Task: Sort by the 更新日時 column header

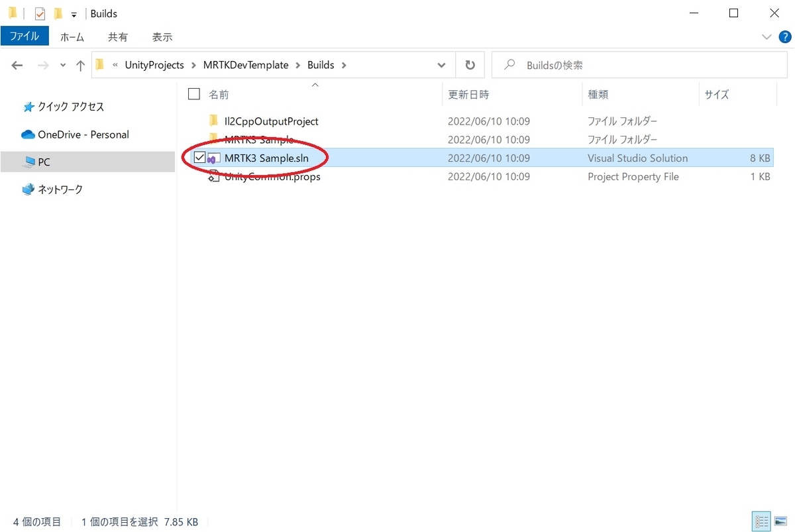Action: (x=468, y=95)
